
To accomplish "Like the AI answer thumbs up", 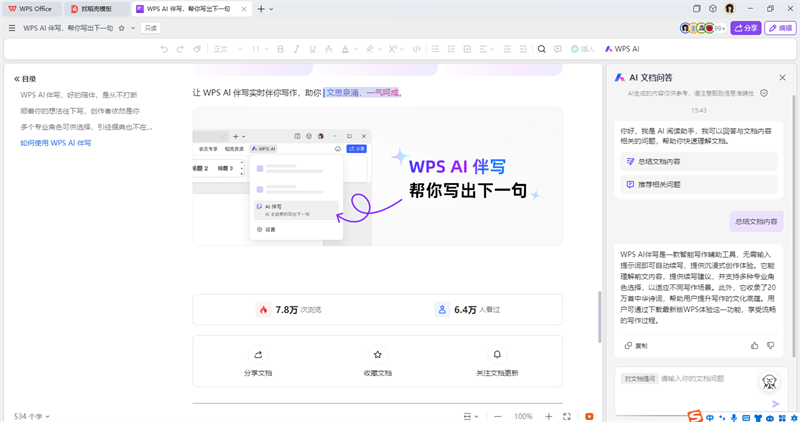I will (754, 345).
